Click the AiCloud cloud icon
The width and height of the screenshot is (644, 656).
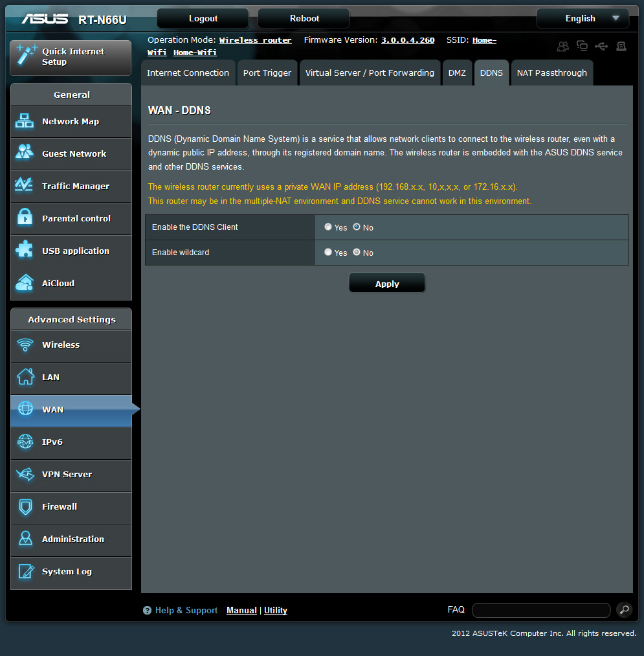click(24, 282)
